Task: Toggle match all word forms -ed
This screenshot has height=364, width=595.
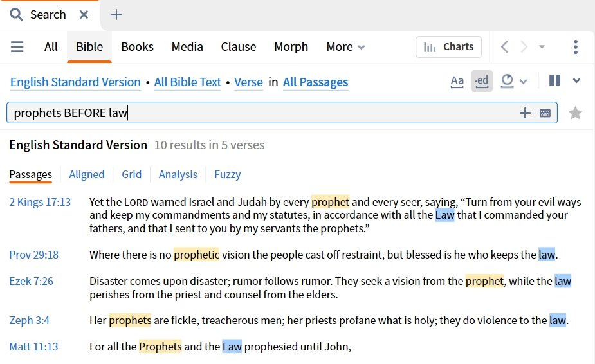Action: point(482,81)
